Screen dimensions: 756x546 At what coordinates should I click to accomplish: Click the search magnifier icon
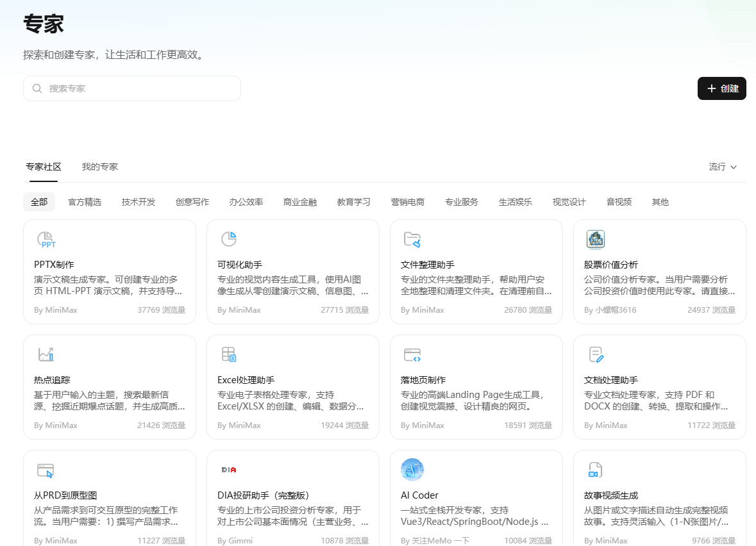(37, 88)
